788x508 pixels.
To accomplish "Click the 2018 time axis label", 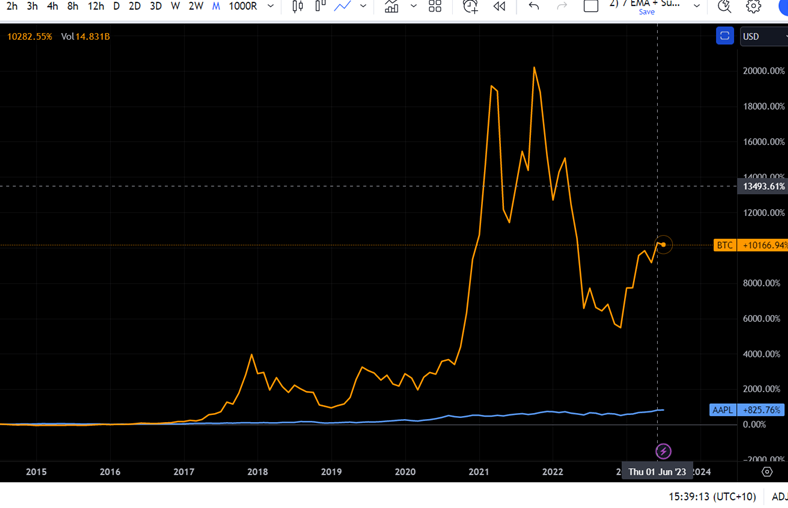I will [257, 472].
